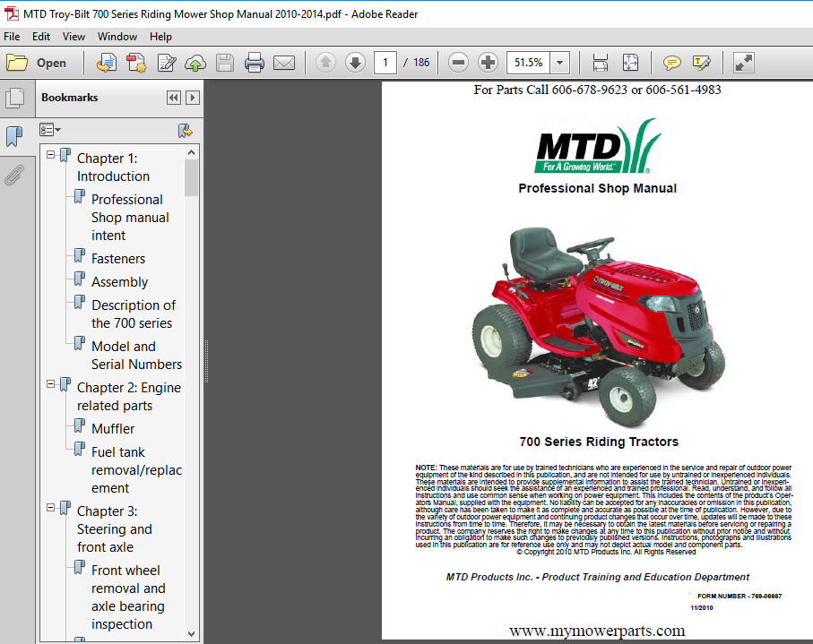Open the Fasteners bookmark

pyautogui.click(x=118, y=259)
